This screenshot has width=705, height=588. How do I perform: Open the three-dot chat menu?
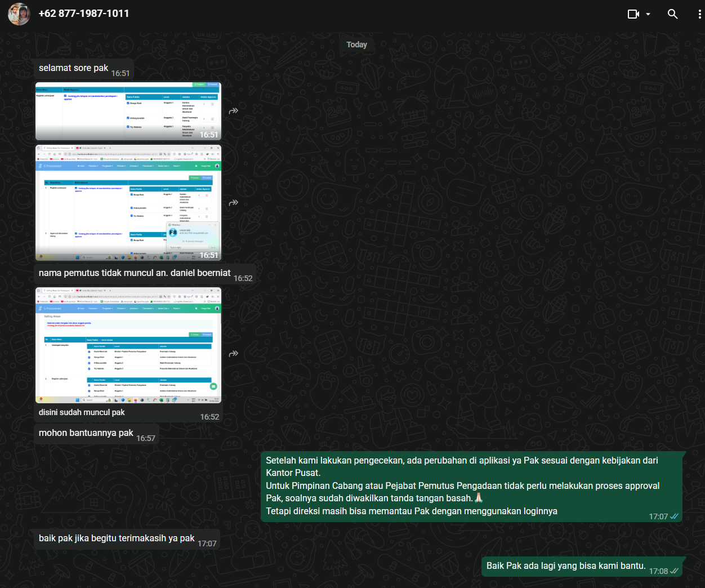click(699, 14)
